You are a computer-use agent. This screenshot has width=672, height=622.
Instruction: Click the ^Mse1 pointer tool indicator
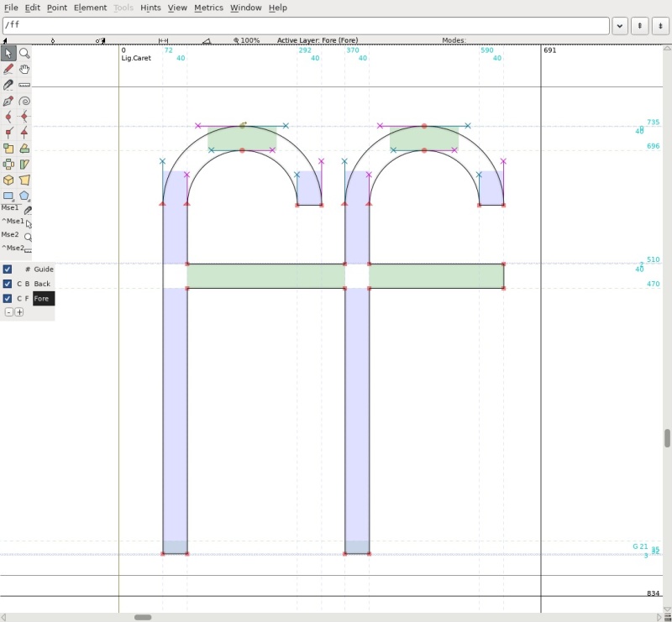click(29, 223)
